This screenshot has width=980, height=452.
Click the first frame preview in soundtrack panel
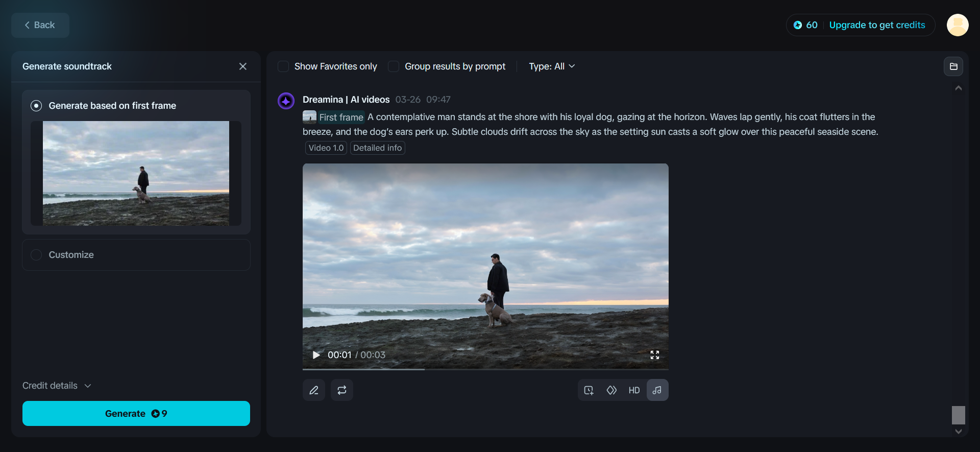[x=136, y=173]
